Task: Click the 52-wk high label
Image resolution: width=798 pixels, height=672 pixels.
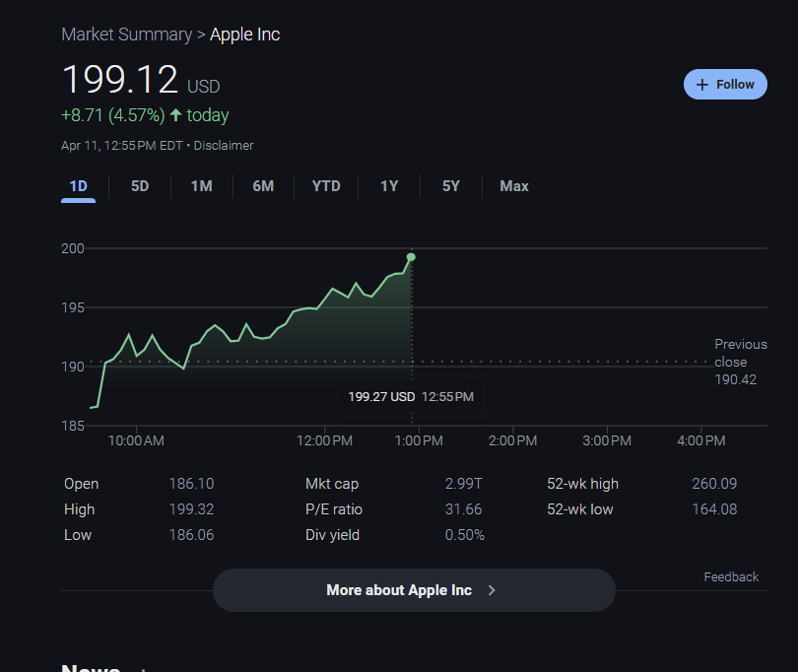Action: pos(582,484)
